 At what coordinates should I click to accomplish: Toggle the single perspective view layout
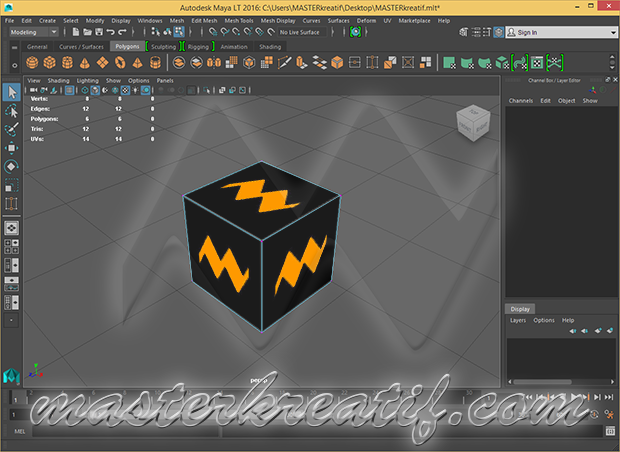point(11,228)
